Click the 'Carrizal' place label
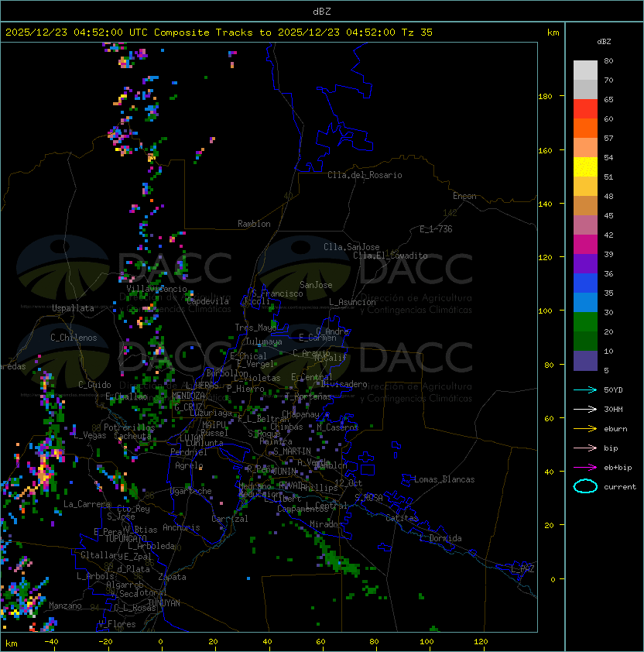 tap(230, 519)
